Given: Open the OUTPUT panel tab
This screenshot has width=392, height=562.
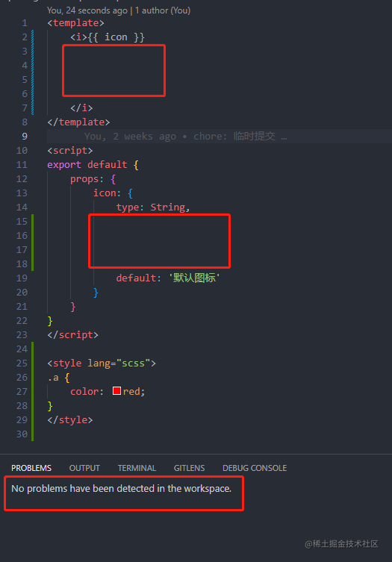Looking at the screenshot, I should tap(84, 468).
